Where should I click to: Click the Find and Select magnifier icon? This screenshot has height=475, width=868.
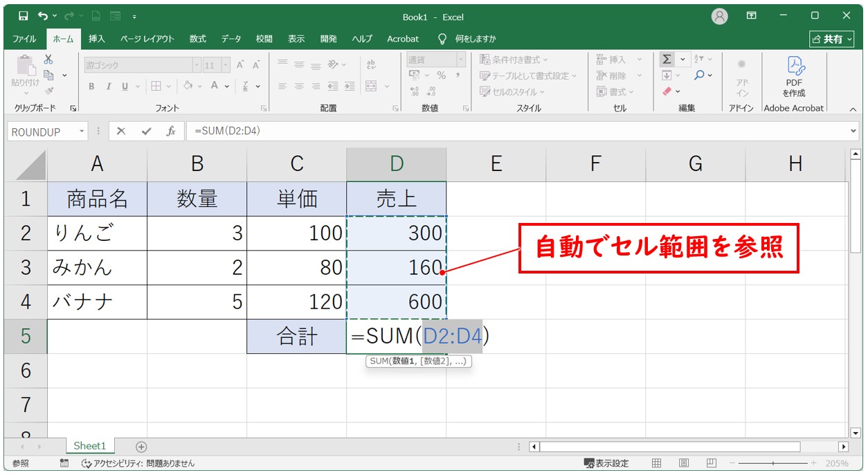coord(699,75)
